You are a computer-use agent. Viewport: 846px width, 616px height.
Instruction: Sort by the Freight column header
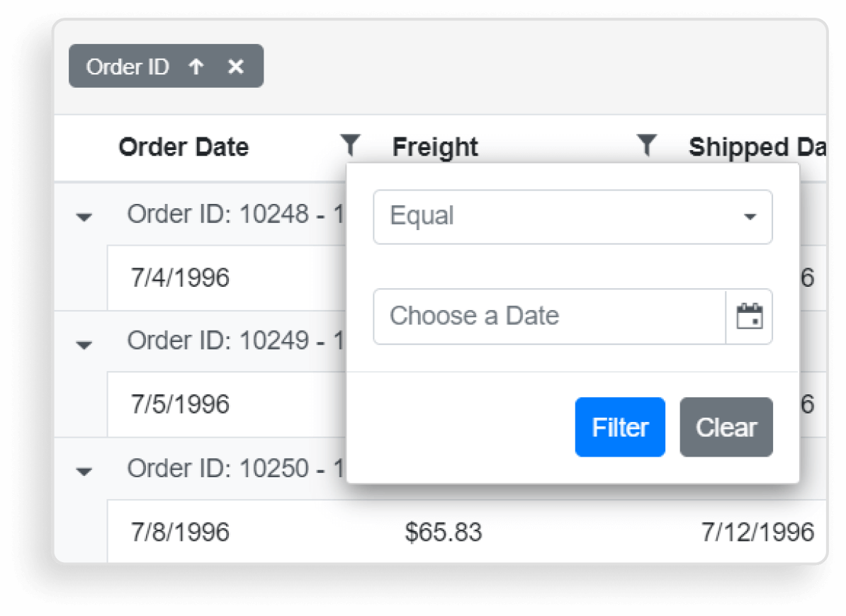click(x=435, y=147)
